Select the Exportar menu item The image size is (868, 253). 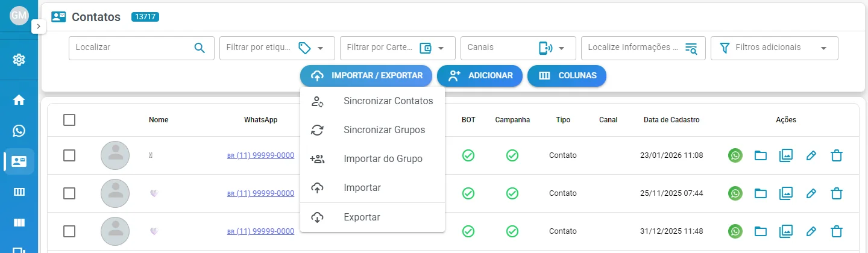[373, 217]
